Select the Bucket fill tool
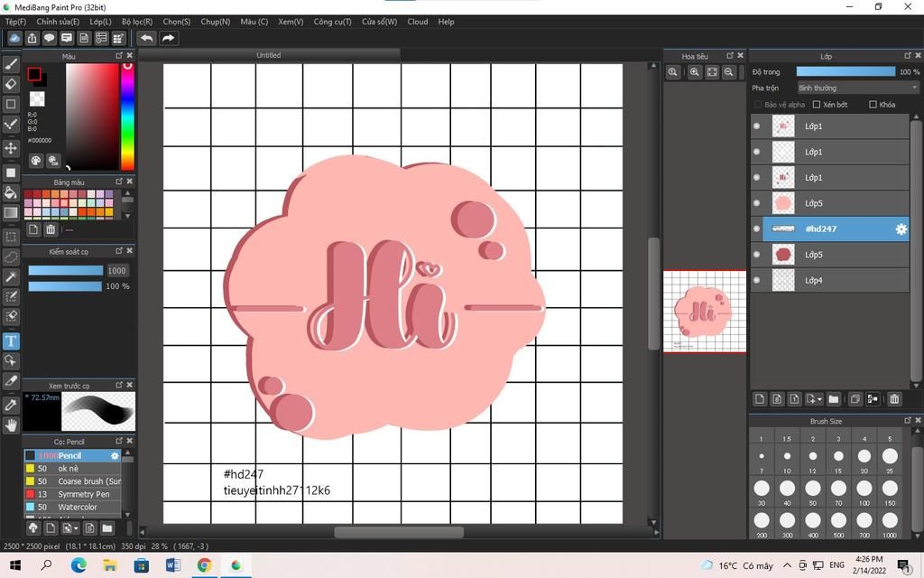This screenshot has width=924, height=578. coord(11,192)
